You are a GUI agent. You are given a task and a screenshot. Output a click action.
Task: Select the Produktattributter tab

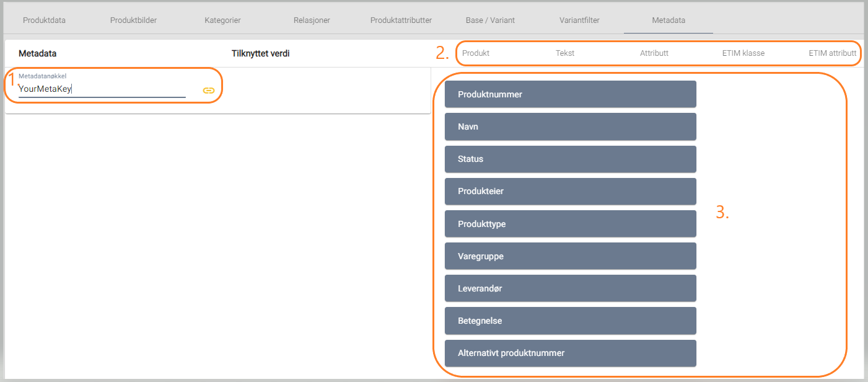pos(401,20)
